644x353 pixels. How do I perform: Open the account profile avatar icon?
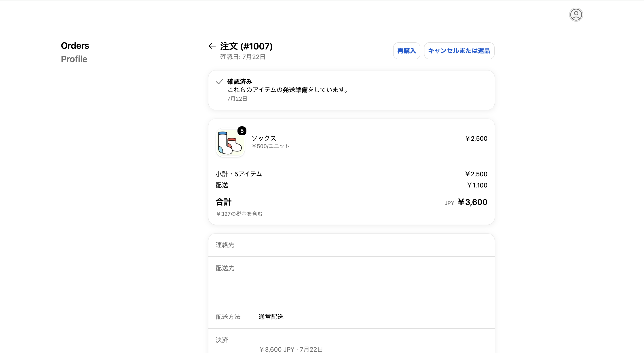[576, 15]
